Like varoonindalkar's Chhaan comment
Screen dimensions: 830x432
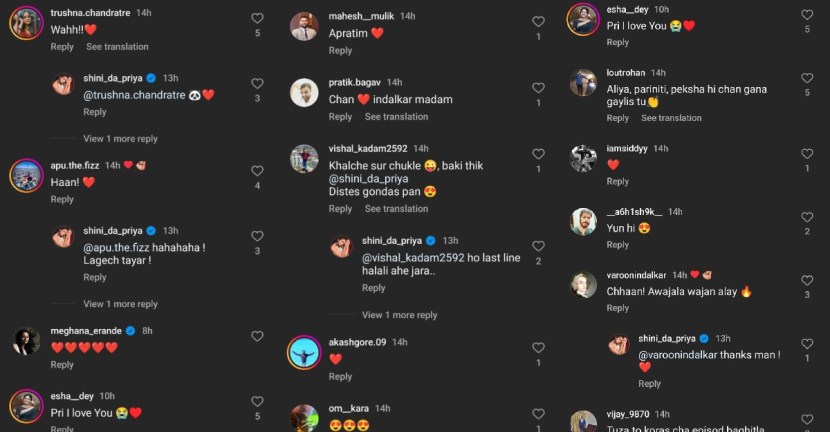[807, 281]
